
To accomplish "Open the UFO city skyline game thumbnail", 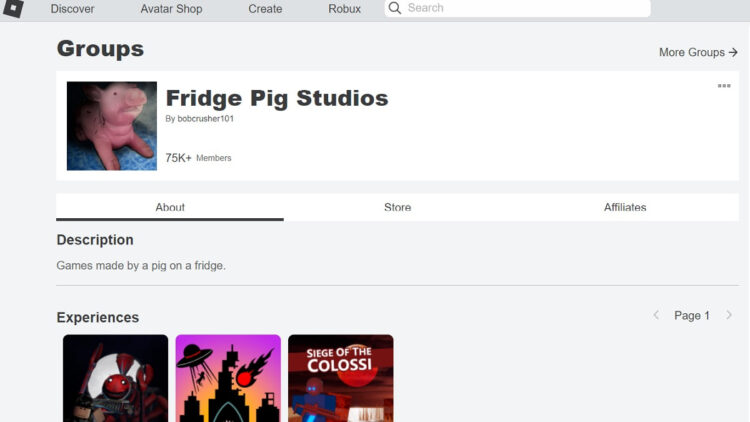I will [228, 378].
